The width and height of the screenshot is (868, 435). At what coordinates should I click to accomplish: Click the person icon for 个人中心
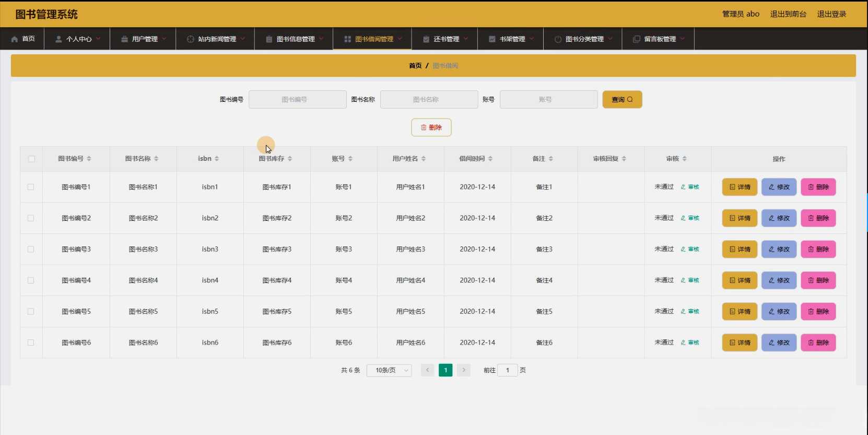(58, 39)
